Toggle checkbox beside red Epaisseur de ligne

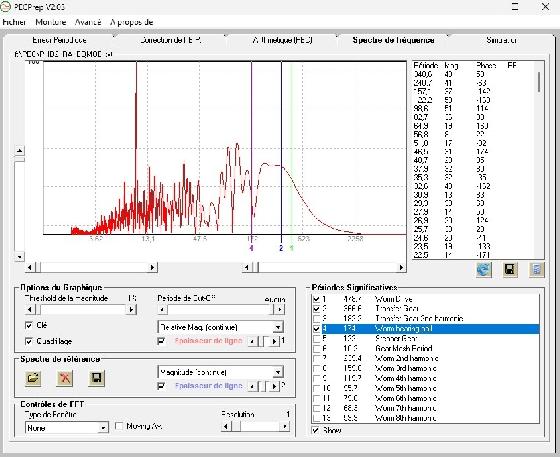(161, 341)
